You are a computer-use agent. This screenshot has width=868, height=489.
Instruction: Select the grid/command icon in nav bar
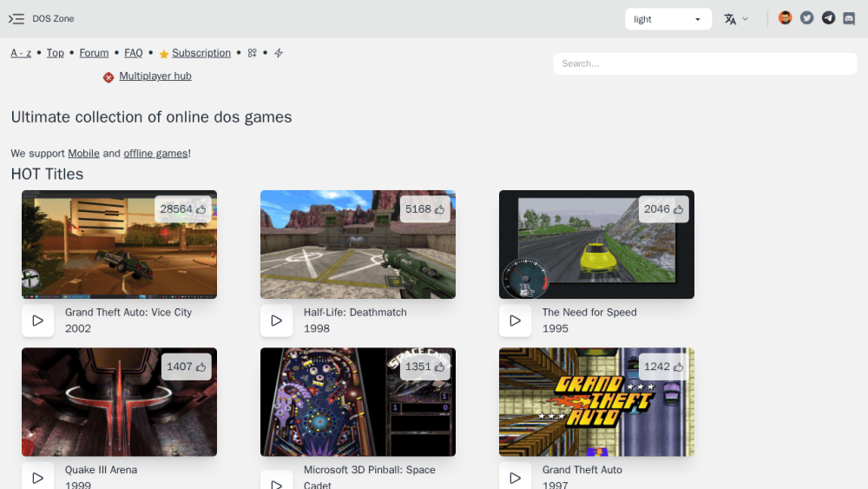tap(252, 53)
